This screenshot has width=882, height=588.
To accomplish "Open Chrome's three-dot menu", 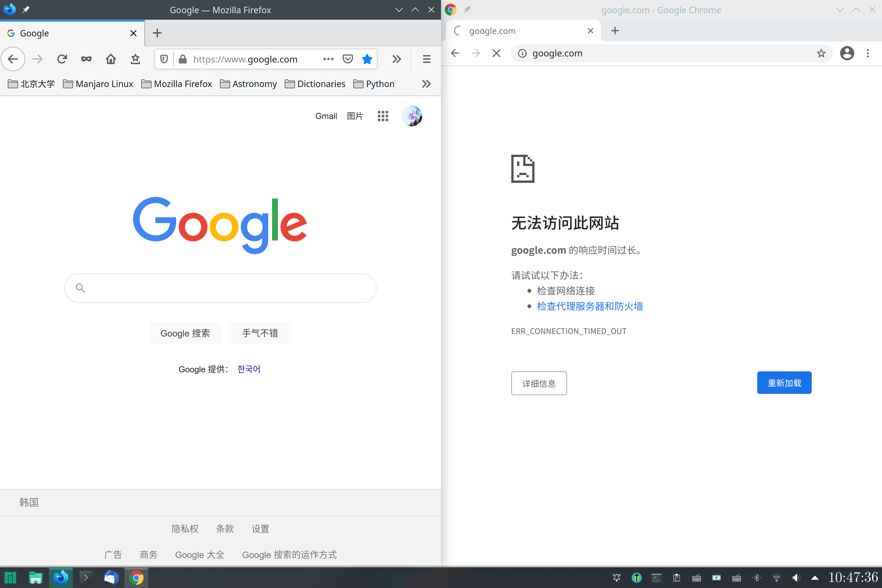I will pyautogui.click(x=867, y=53).
